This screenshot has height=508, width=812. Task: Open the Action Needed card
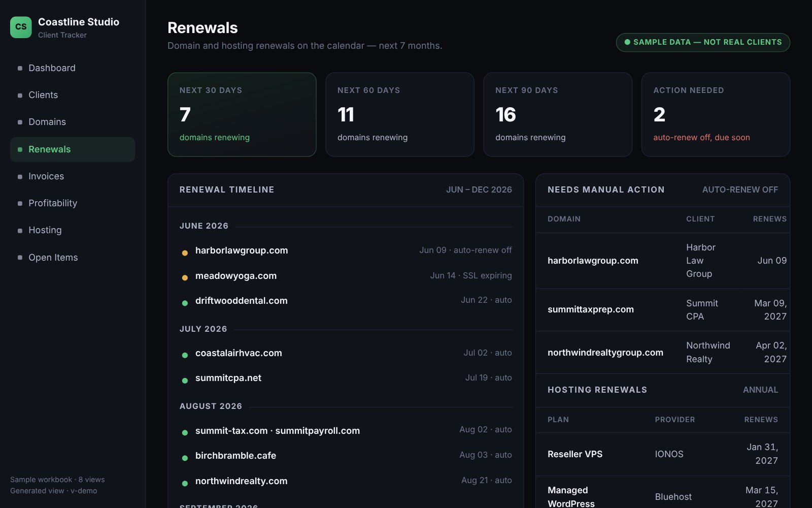pos(716,114)
